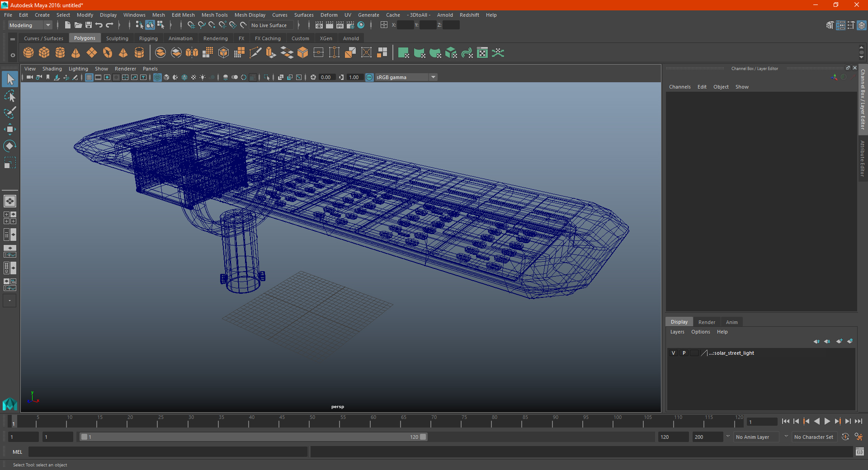The height and width of the screenshot is (470, 868).
Task: Expand the shelf scroll arrows at right
Action: (861, 52)
